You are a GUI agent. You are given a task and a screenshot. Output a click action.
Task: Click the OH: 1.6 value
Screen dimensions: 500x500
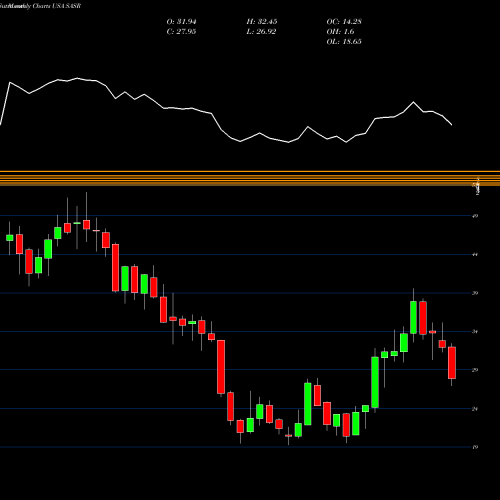coord(340,32)
